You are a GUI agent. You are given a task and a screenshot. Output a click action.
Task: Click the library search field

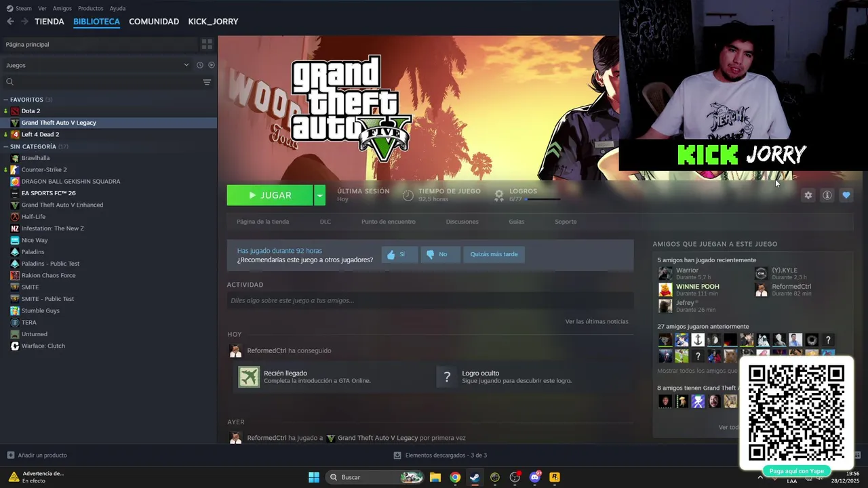pos(107,82)
